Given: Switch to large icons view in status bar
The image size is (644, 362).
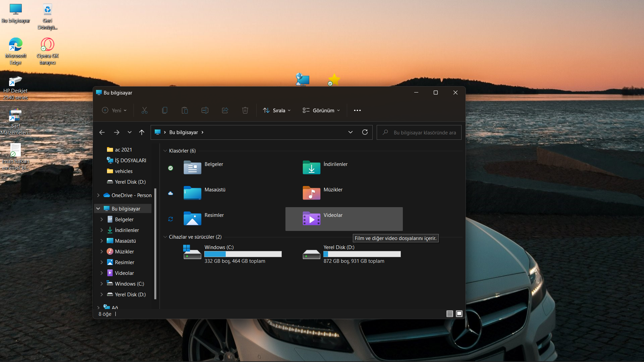Looking at the screenshot, I should pyautogui.click(x=459, y=314).
